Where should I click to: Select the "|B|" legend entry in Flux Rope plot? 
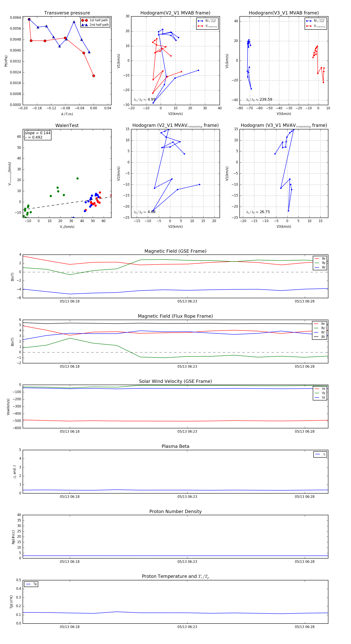[x=320, y=337]
